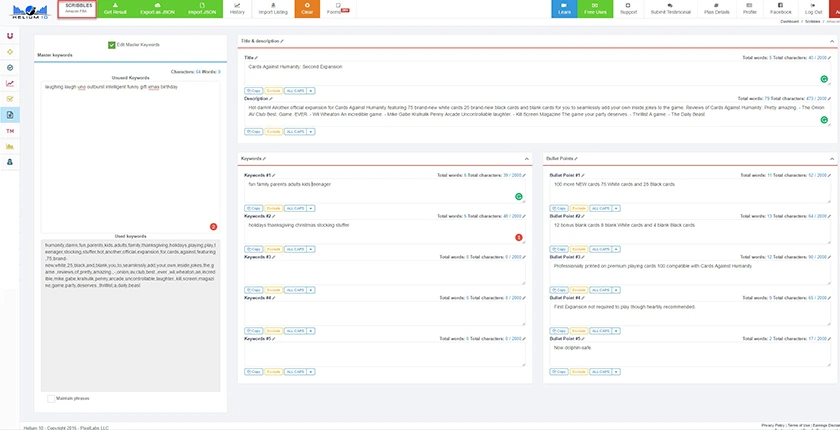Click pencil icon next to Bullet Point #1 label
840x430 pixels.
pos(583,175)
